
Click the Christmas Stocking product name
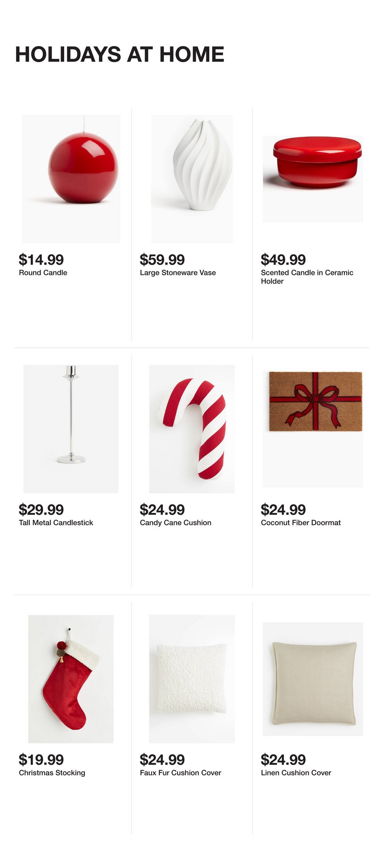click(x=52, y=773)
